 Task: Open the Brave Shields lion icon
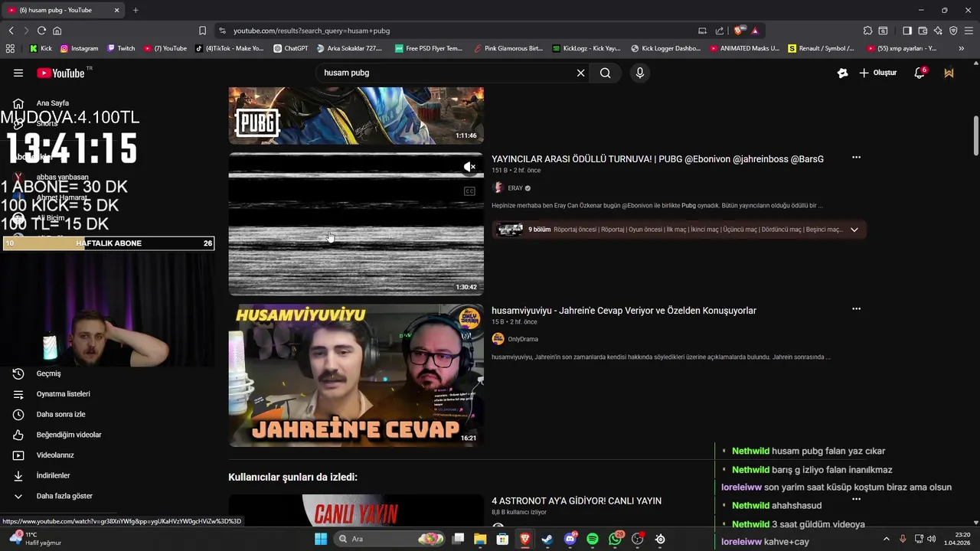pyautogui.click(x=738, y=31)
